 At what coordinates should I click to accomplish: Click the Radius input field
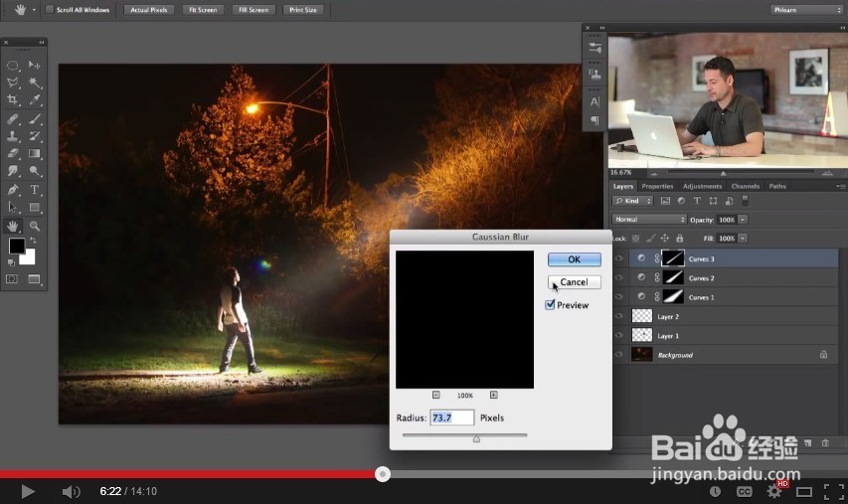pos(452,418)
